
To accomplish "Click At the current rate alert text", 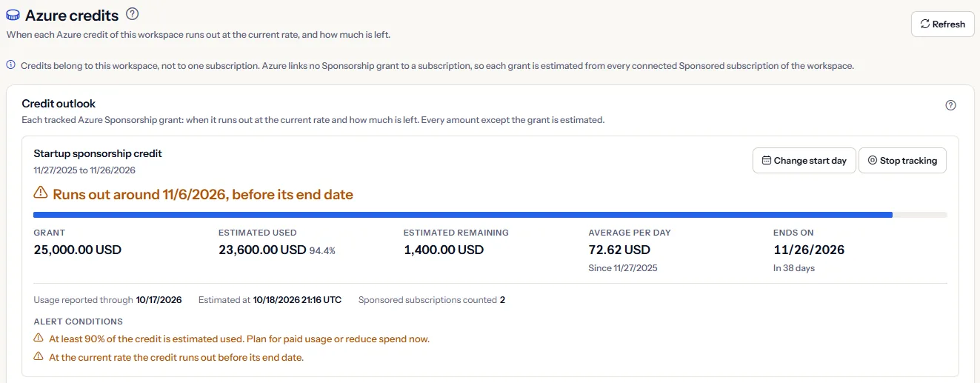I will [x=176, y=357].
